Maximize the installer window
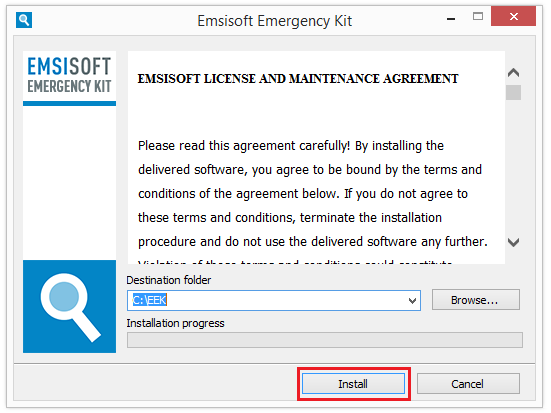The width and height of the screenshot is (551, 413). point(478,17)
